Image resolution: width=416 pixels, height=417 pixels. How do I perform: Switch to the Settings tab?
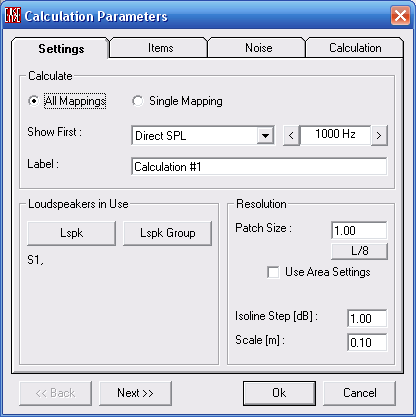61,49
